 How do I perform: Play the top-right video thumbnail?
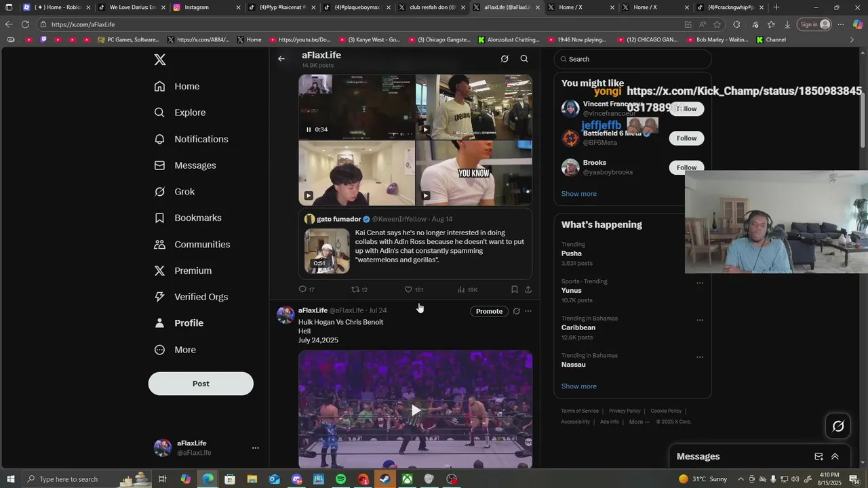click(425, 129)
